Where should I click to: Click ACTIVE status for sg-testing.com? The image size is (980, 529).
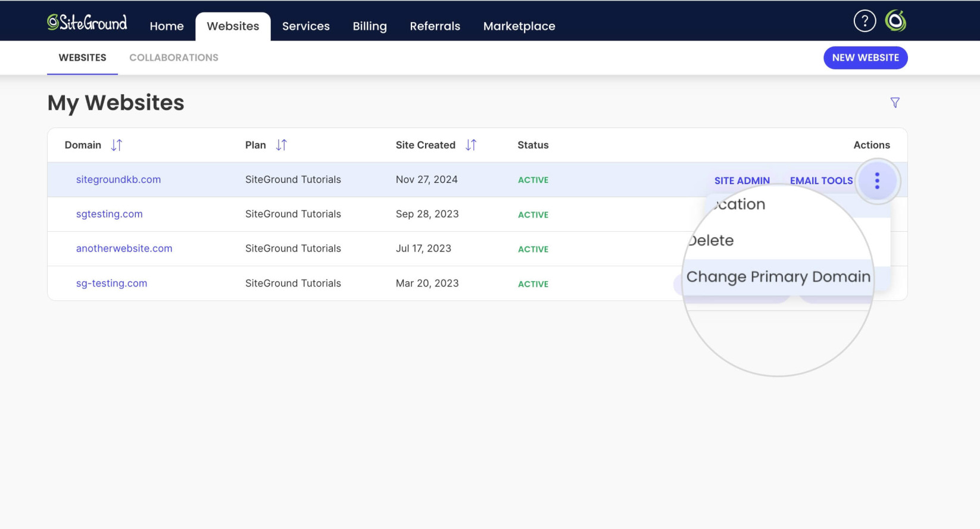click(533, 284)
